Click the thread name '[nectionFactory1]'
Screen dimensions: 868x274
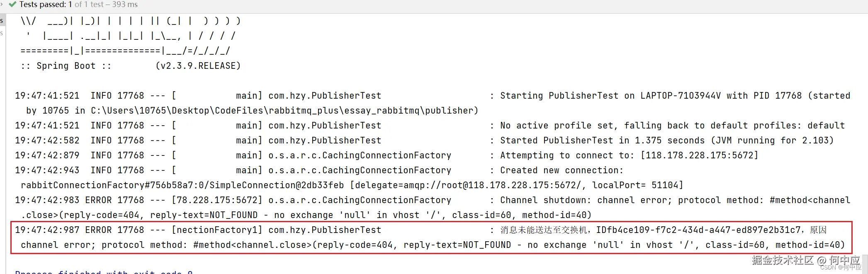click(217, 230)
